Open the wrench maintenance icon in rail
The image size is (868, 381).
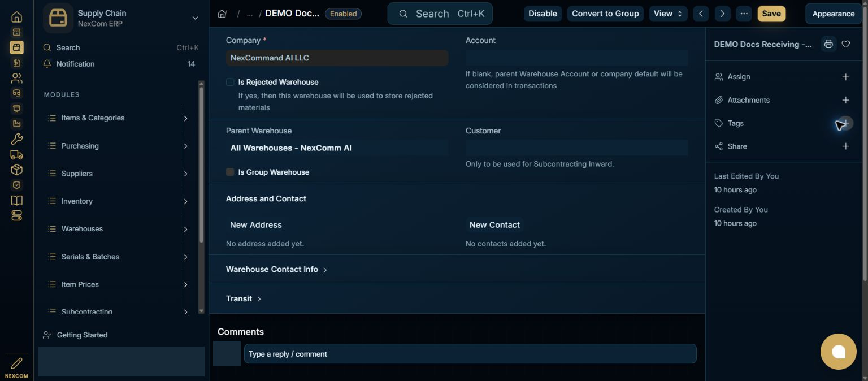click(x=16, y=139)
